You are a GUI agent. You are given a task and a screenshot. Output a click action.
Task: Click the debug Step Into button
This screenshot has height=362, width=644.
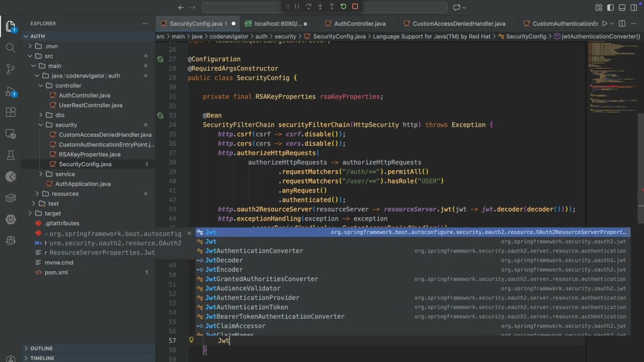320,7
